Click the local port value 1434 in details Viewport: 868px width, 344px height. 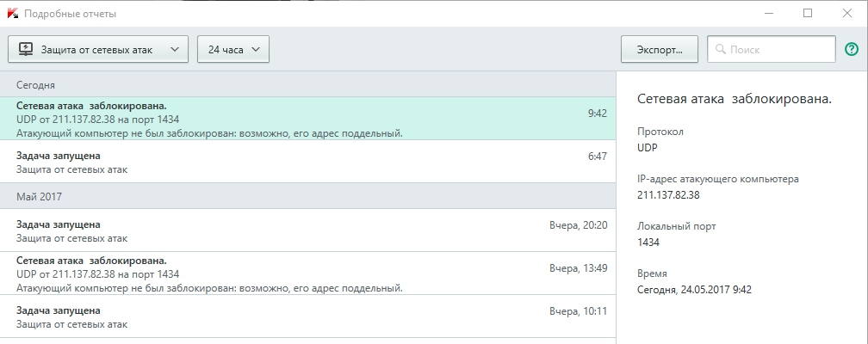[x=648, y=243]
